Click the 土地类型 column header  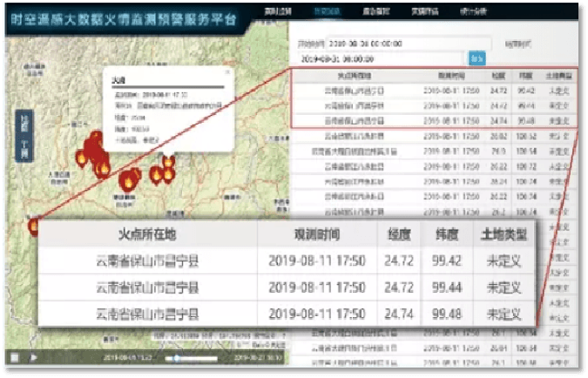(x=556, y=77)
